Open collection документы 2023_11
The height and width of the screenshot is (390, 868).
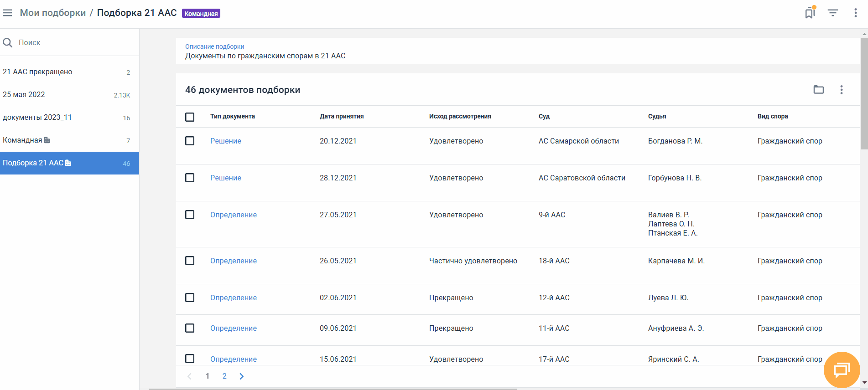69,118
